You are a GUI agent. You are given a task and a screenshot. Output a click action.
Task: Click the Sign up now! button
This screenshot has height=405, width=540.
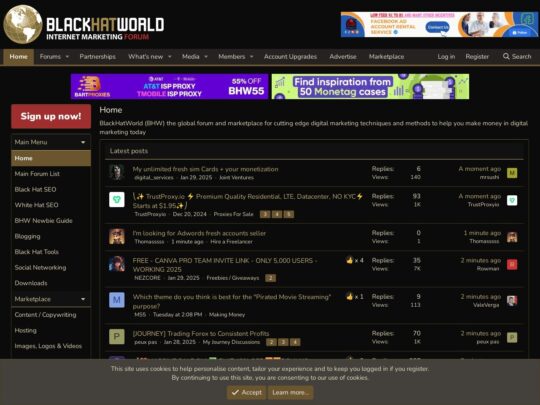point(51,116)
